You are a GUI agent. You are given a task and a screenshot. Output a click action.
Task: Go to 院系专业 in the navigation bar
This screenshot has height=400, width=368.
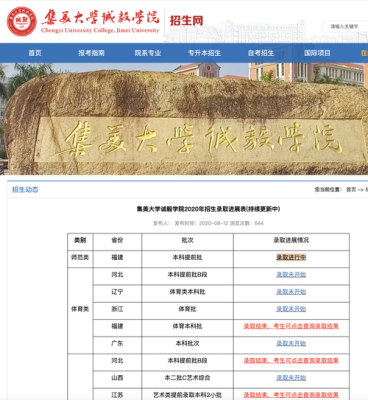click(148, 53)
